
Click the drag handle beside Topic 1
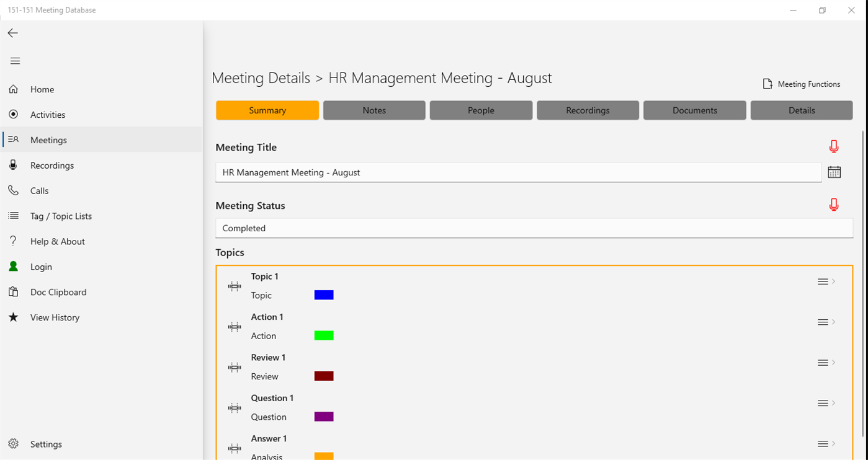234,286
